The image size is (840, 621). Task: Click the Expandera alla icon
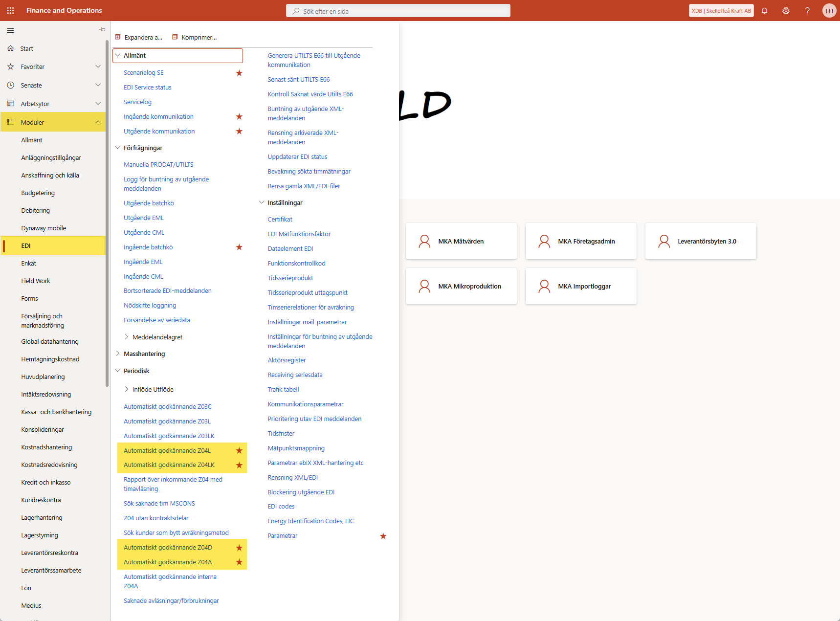[x=118, y=37]
